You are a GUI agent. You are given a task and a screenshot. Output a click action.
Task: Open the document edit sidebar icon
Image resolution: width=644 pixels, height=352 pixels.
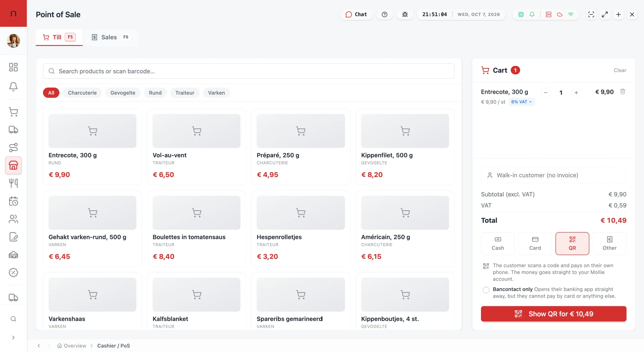click(13, 237)
